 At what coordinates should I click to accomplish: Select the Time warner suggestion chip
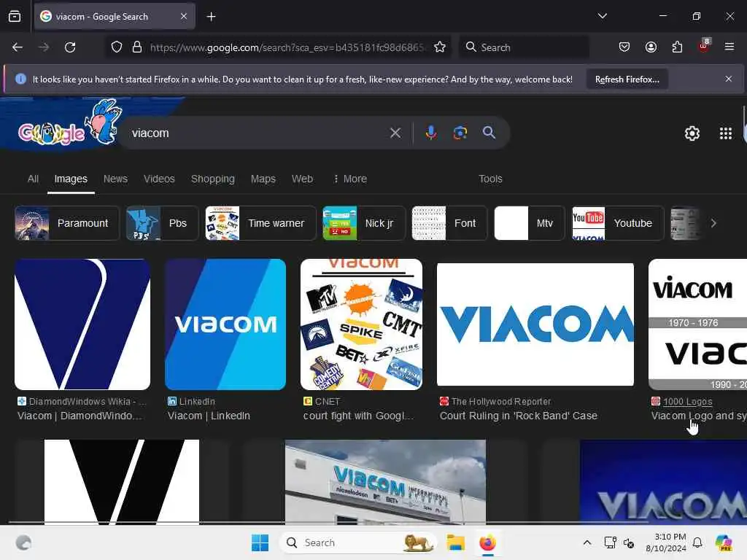click(260, 223)
